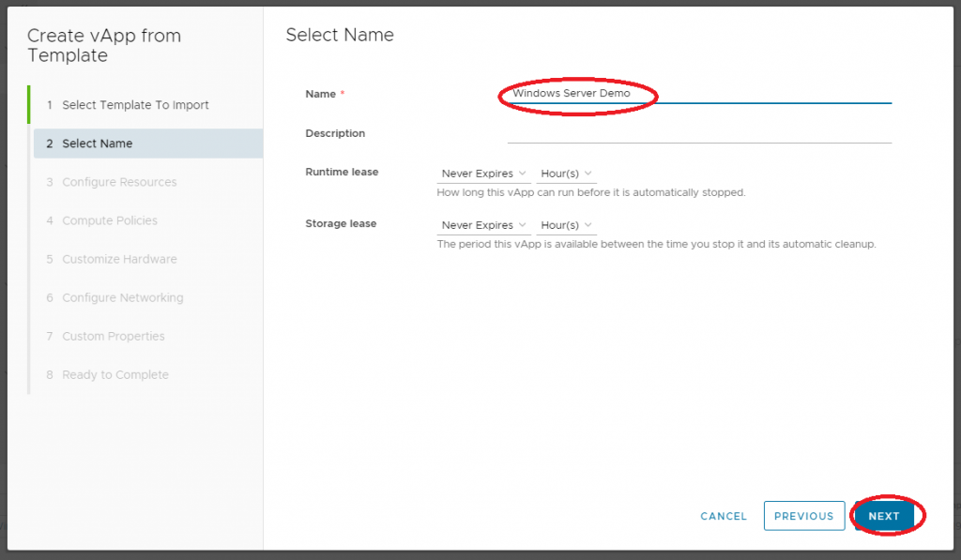
Task: Select step 5 Customize Hardware
Action: (148, 259)
